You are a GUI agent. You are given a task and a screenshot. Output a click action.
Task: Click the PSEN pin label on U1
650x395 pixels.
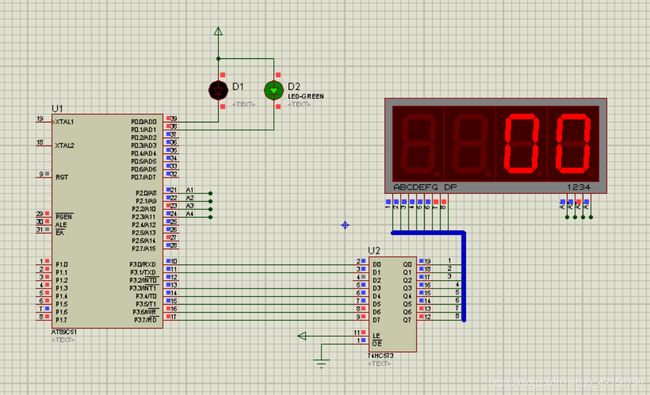(64, 217)
